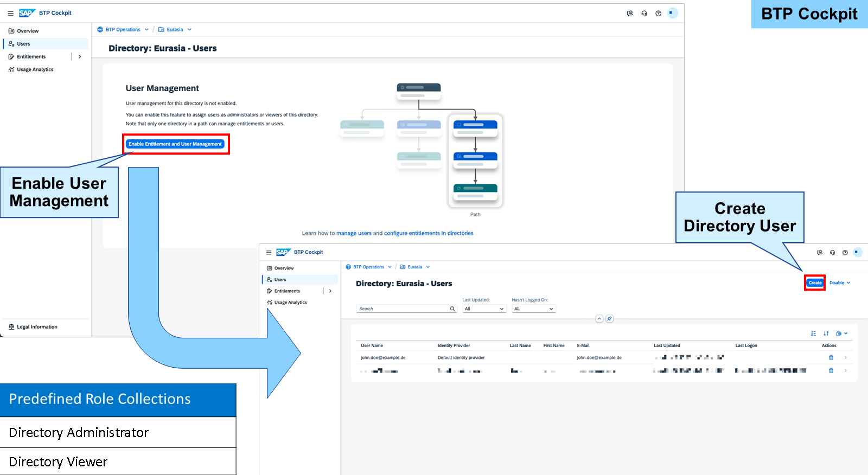Image resolution: width=868 pixels, height=475 pixels.
Task: Open the feedback icon in the users list window
Action: click(x=820, y=253)
